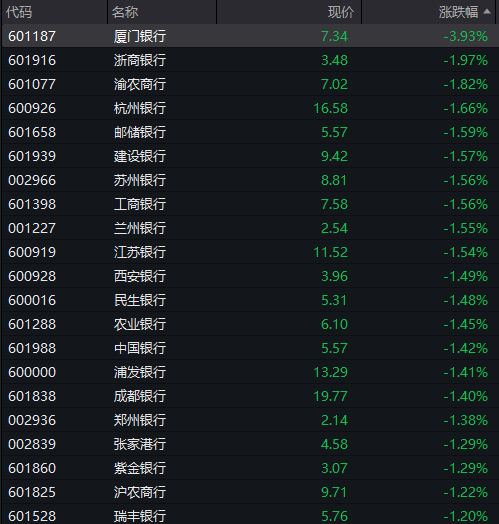Click the price 13.29 of 浦发银行
This screenshot has width=499, height=524.
pos(331,372)
